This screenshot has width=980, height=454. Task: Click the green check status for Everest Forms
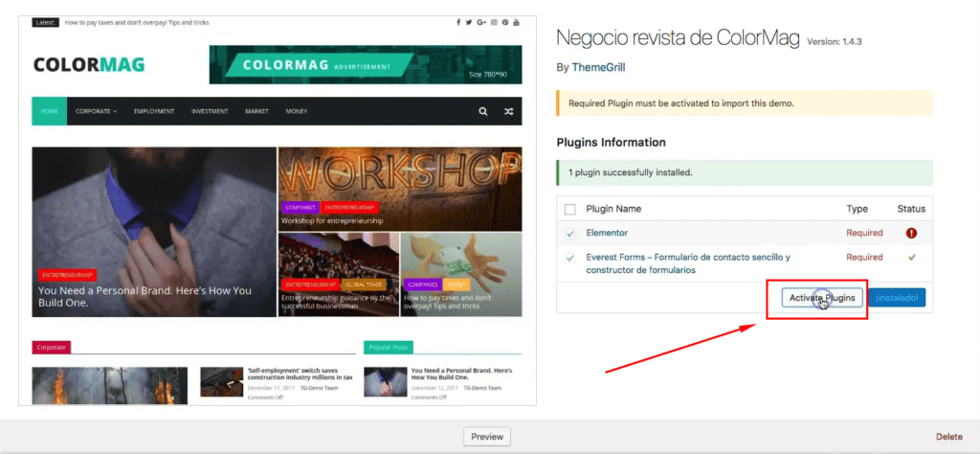(x=912, y=257)
